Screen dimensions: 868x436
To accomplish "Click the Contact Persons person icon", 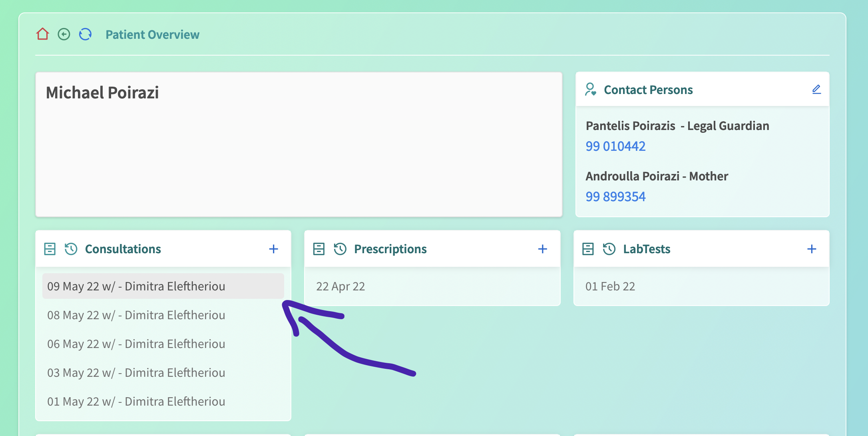I will click(591, 89).
